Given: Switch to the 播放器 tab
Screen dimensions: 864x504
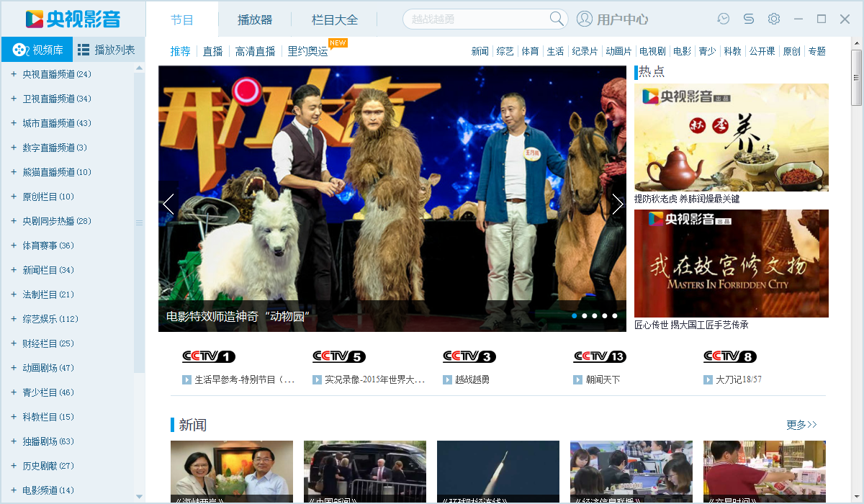Looking at the screenshot, I should 255,19.
